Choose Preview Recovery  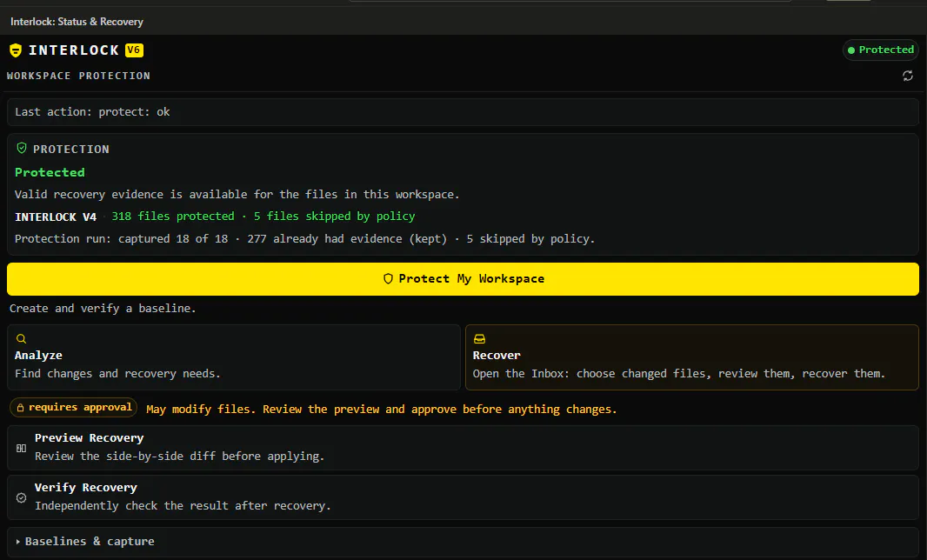[463, 448]
